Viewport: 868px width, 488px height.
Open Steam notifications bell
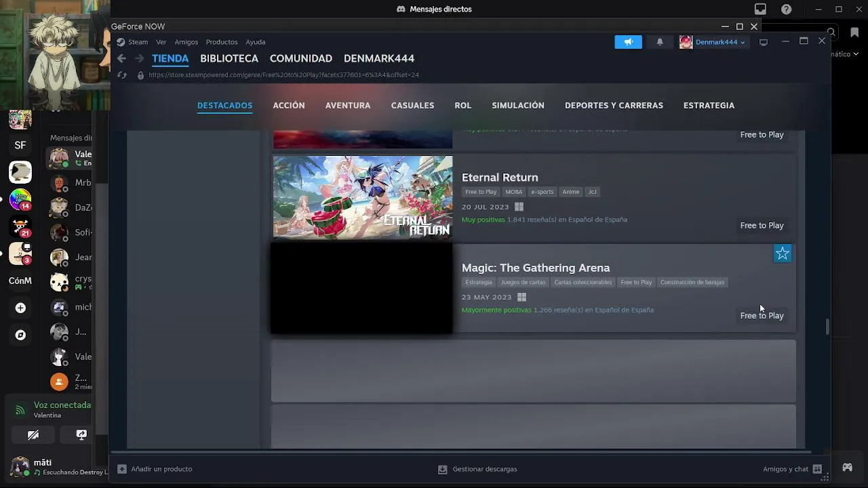pos(660,42)
